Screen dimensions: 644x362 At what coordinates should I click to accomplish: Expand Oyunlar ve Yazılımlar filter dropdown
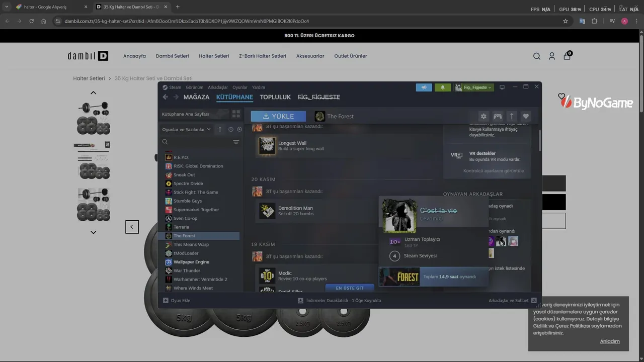click(186, 129)
